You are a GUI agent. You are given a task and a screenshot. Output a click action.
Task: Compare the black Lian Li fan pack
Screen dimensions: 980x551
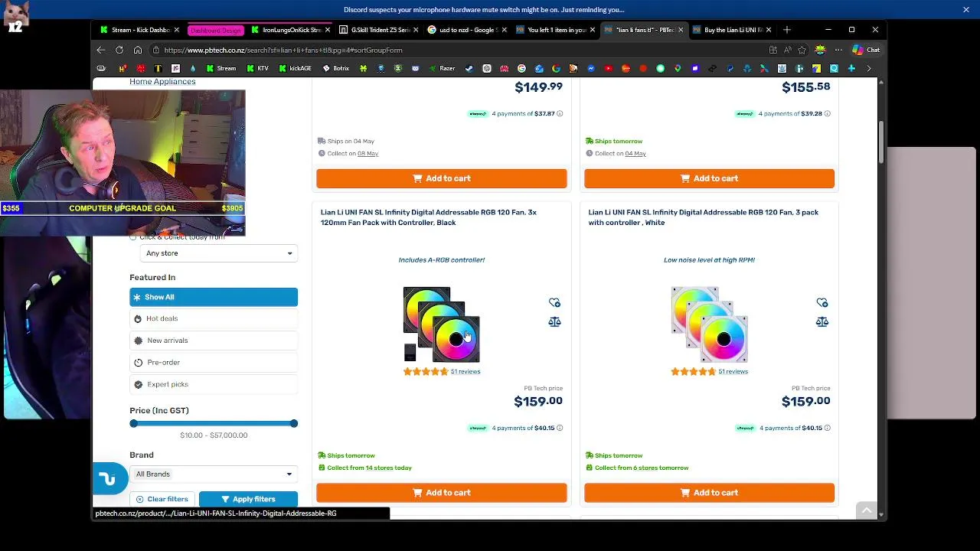pos(554,322)
